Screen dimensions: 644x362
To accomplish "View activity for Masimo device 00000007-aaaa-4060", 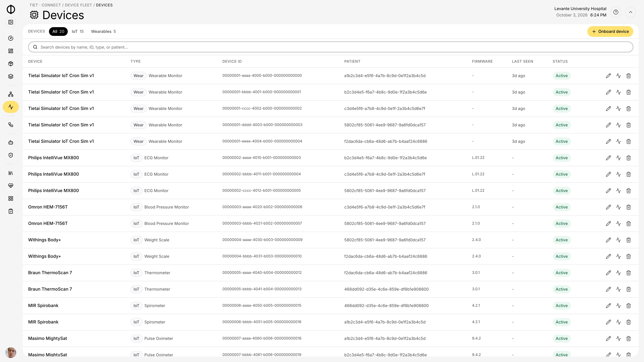I will [619, 339].
